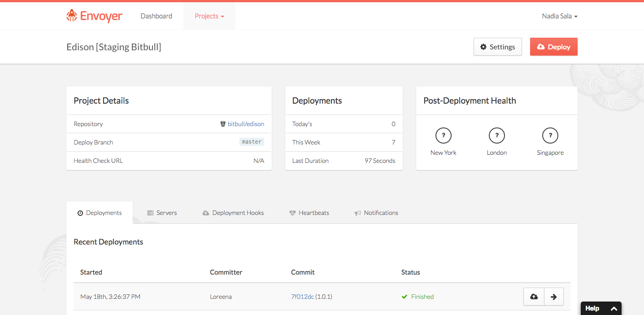The image size is (644, 315).
Task: Click the This Week deployments count 7
Action: [x=393, y=142]
